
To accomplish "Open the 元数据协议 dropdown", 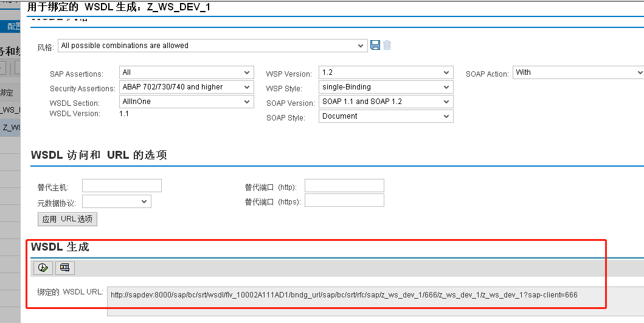I will point(116,201).
